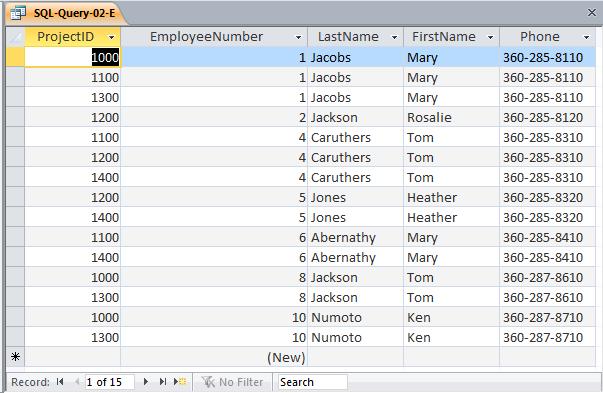603x393 pixels.
Task: Click the No Filter button
Action: click(232, 382)
